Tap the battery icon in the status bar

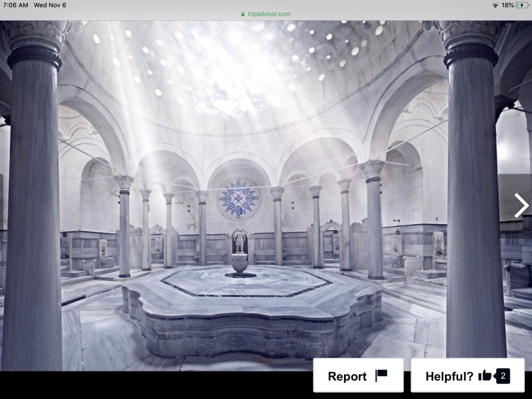coord(522,5)
